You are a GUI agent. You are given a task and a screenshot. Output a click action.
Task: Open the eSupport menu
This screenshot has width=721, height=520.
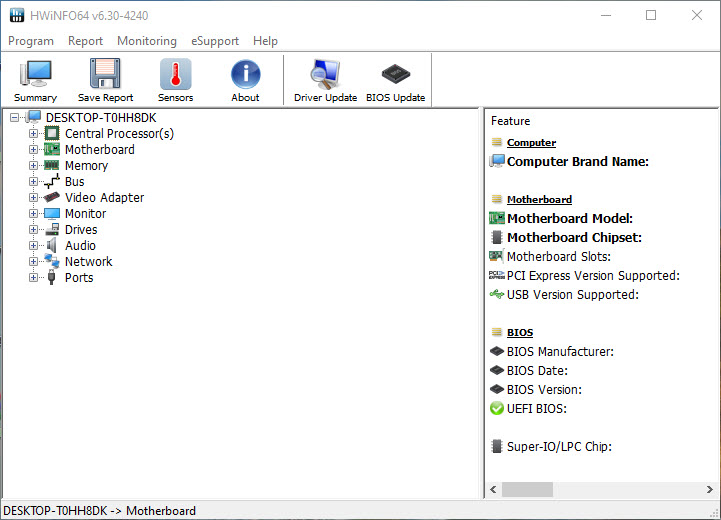(x=215, y=41)
